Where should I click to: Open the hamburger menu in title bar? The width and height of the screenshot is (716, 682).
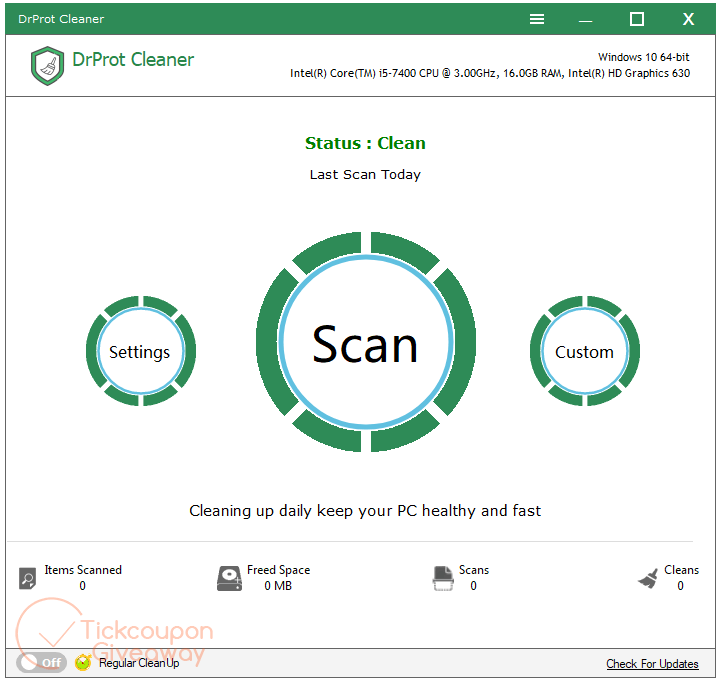coord(537,19)
